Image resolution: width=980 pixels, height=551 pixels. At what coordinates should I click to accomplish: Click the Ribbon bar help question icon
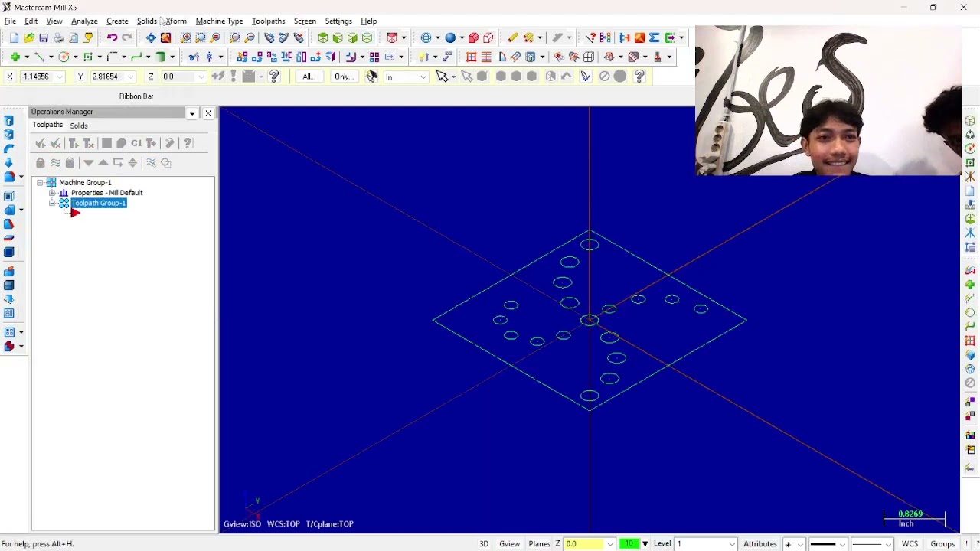point(274,77)
